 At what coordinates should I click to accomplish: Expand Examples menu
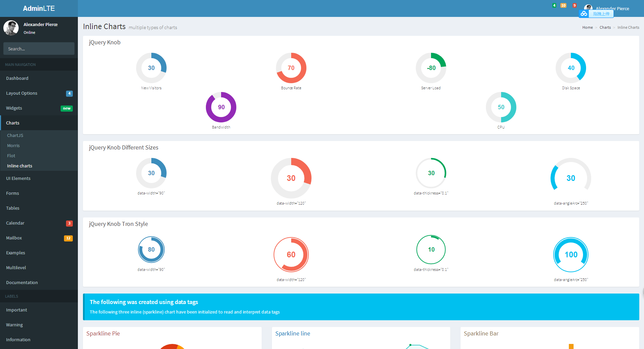pos(39,253)
